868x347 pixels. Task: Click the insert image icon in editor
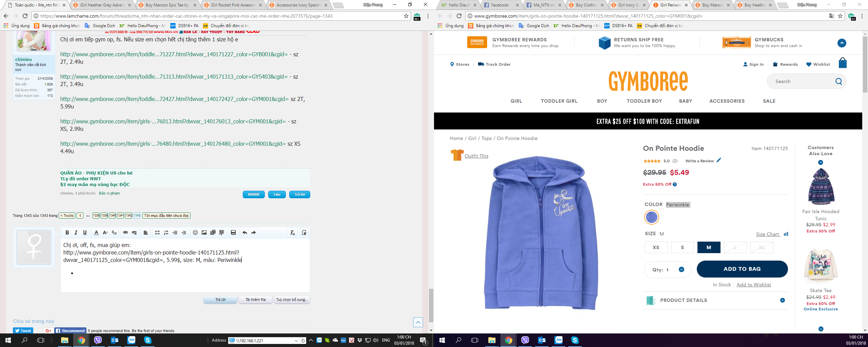click(204, 232)
